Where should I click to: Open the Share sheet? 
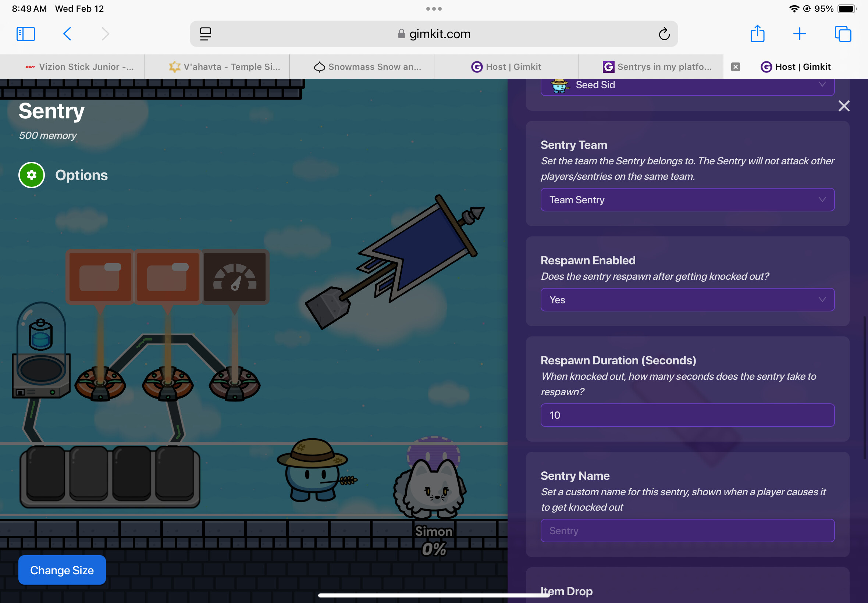(757, 33)
